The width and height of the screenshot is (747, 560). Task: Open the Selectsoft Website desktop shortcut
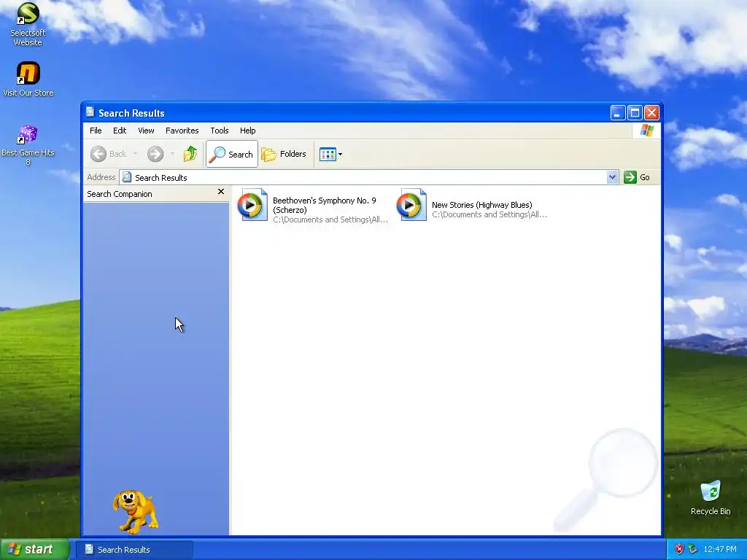click(x=28, y=24)
